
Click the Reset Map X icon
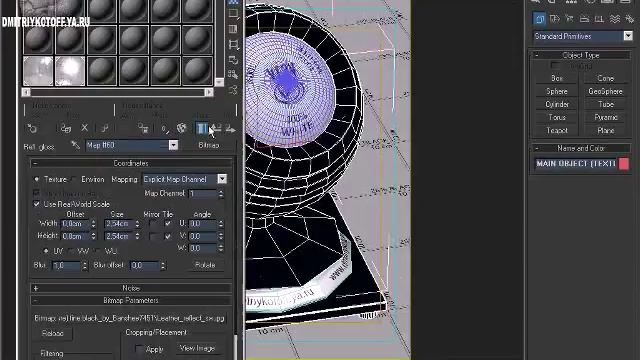(84, 128)
